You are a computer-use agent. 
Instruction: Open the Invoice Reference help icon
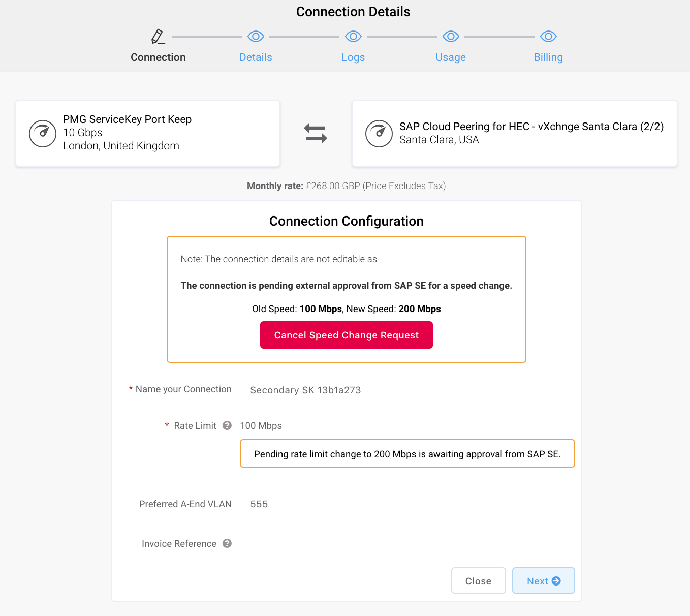(x=227, y=543)
